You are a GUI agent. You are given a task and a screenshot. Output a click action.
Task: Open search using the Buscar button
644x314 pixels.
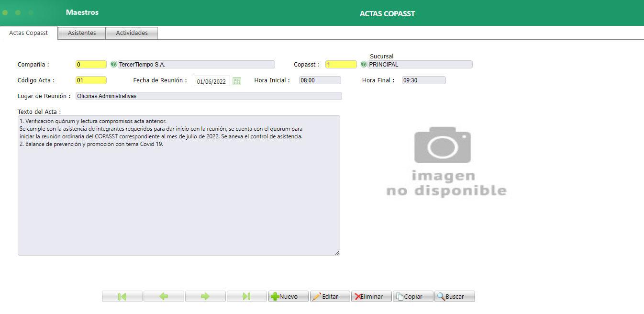click(454, 296)
